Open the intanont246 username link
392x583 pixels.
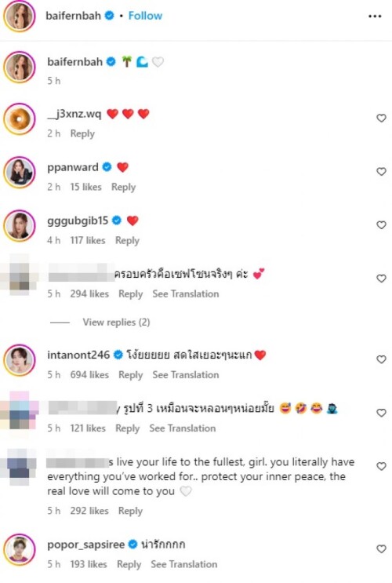pyautogui.click(x=78, y=355)
